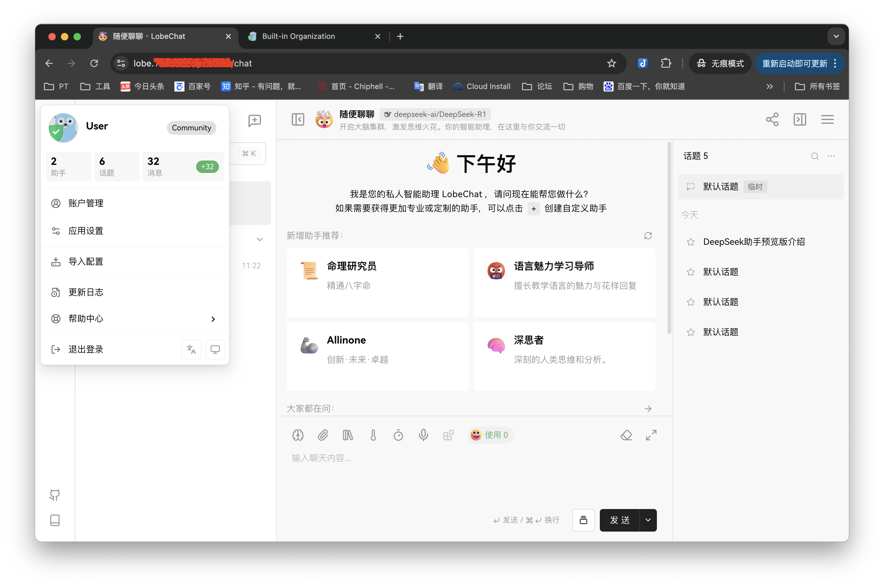Click the 32 消息 stat tile
This screenshot has height=588, width=884.
183,166
